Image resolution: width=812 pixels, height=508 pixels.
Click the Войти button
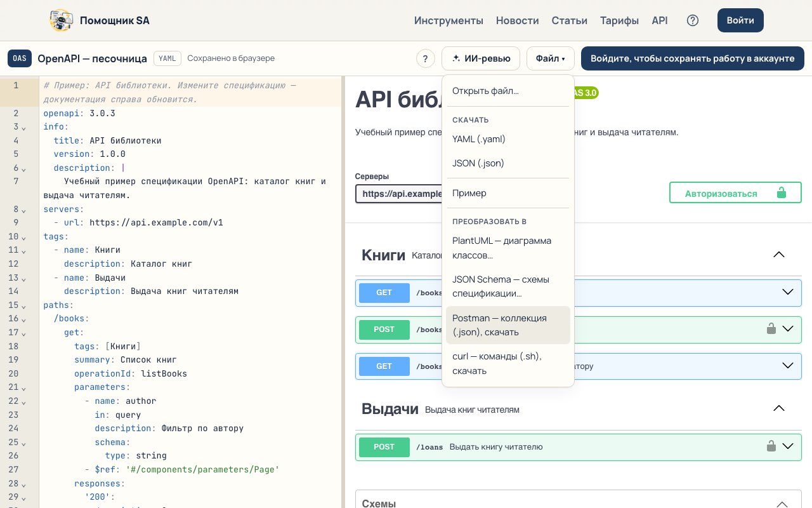(x=740, y=20)
